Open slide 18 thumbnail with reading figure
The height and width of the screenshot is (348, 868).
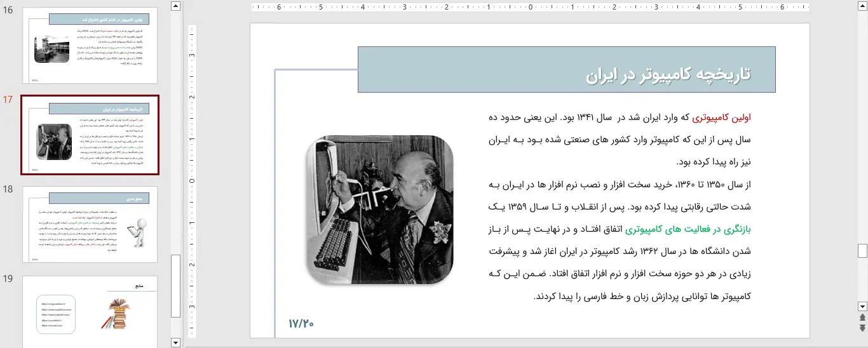coord(90,224)
